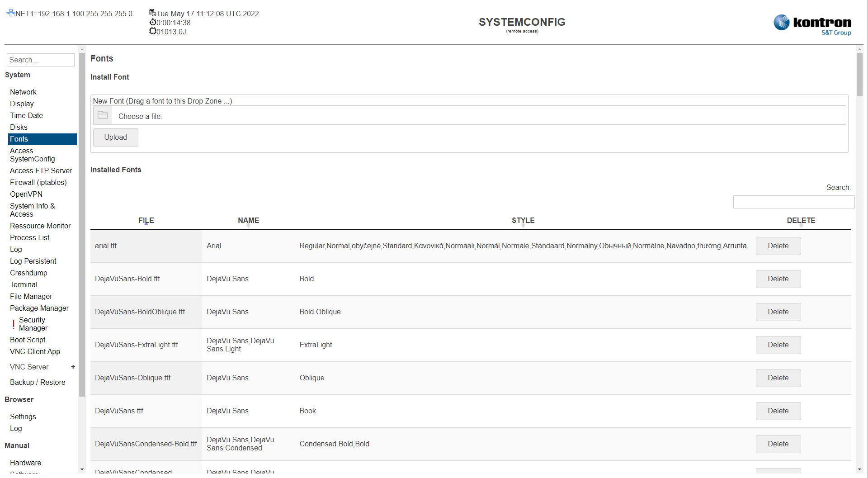Image resolution: width=868 pixels, height=478 pixels.
Task: Open Firewall (iptables) settings
Action: 38,182
